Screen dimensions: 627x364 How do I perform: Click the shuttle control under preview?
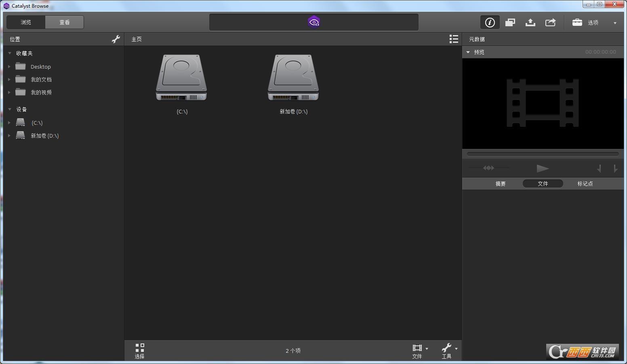tap(489, 168)
